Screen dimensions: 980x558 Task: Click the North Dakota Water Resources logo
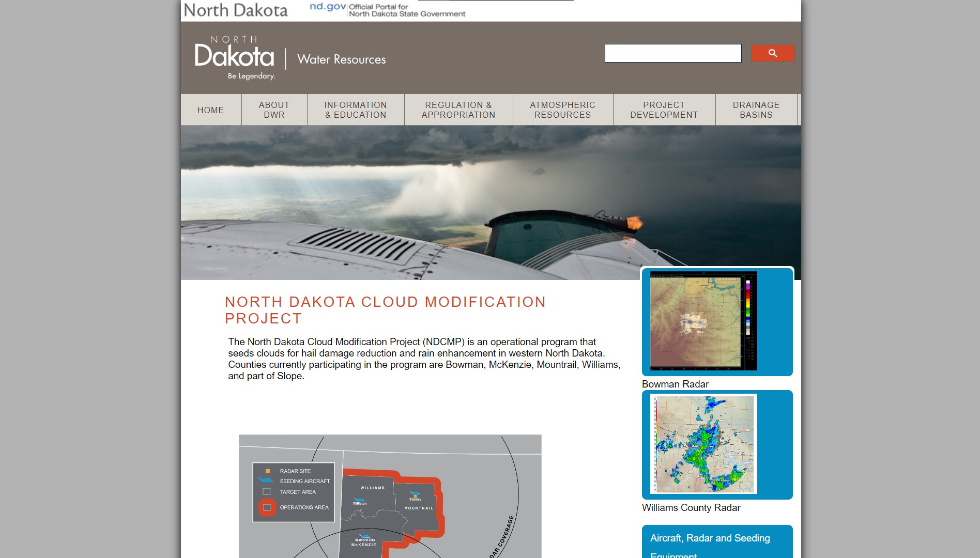(289, 58)
